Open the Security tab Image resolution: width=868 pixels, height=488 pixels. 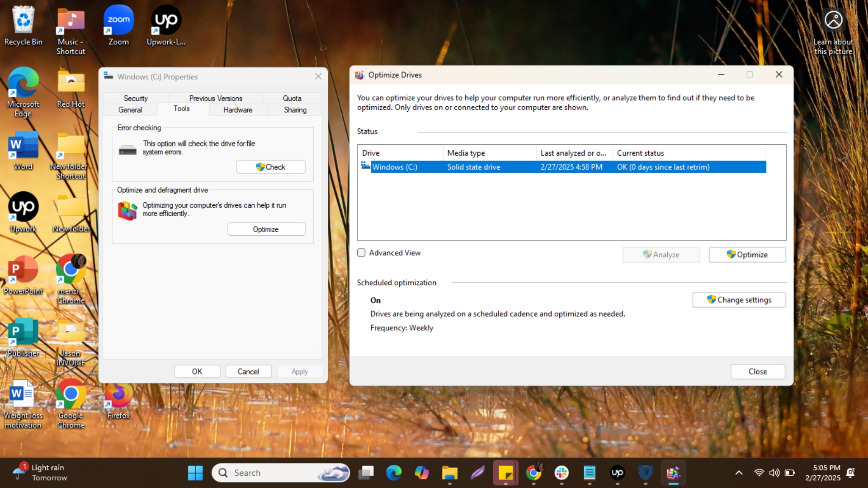(x=135, y=98)
